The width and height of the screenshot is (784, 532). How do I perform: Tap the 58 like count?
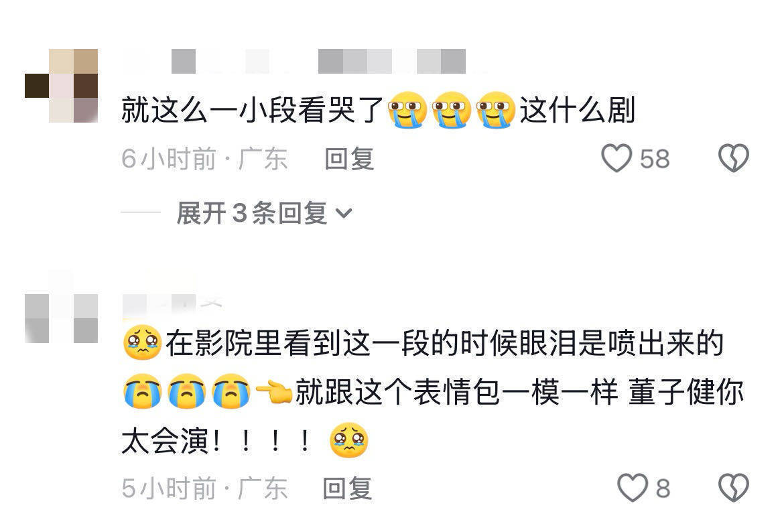point(655,159)
